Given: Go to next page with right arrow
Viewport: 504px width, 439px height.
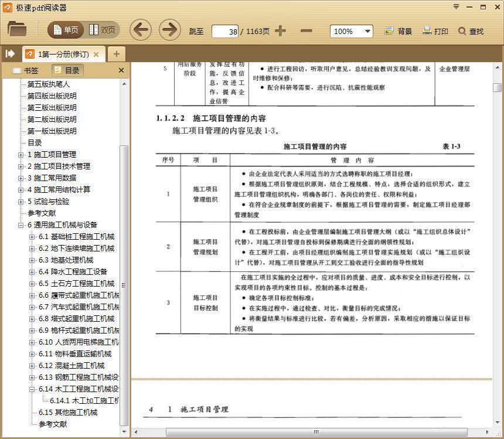Looking at the screenshot, I should tap(170, 30).
